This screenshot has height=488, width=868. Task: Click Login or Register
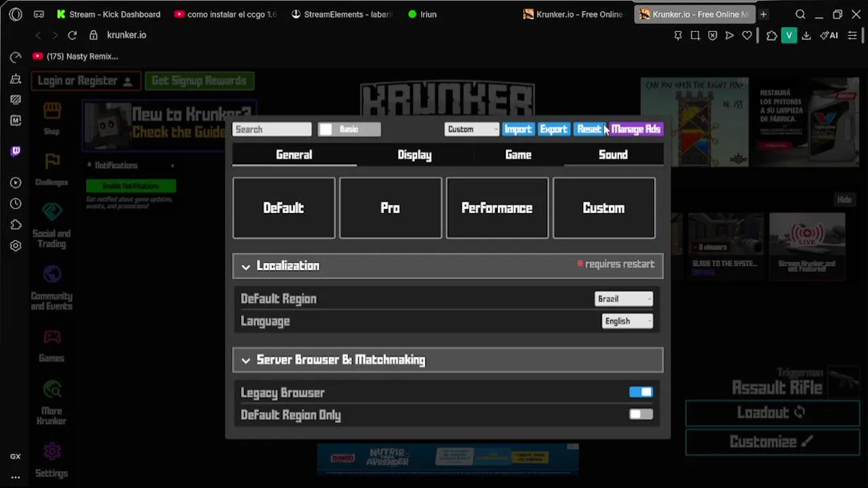click(86, 81)
